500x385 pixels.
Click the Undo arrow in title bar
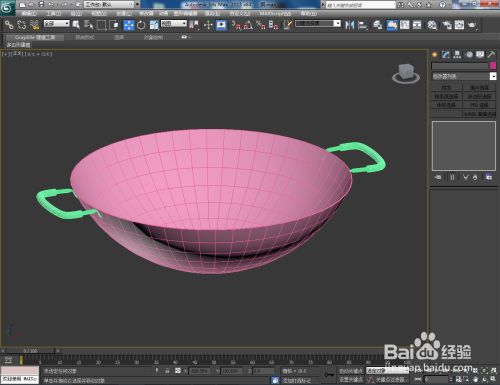tap(51, 5)
